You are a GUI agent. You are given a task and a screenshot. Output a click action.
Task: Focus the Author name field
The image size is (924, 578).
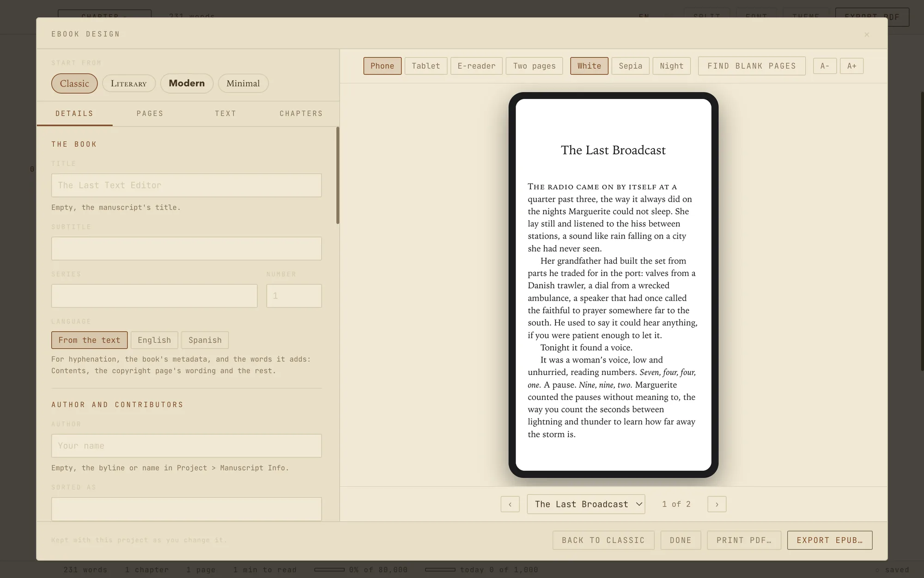coord(187,446)
